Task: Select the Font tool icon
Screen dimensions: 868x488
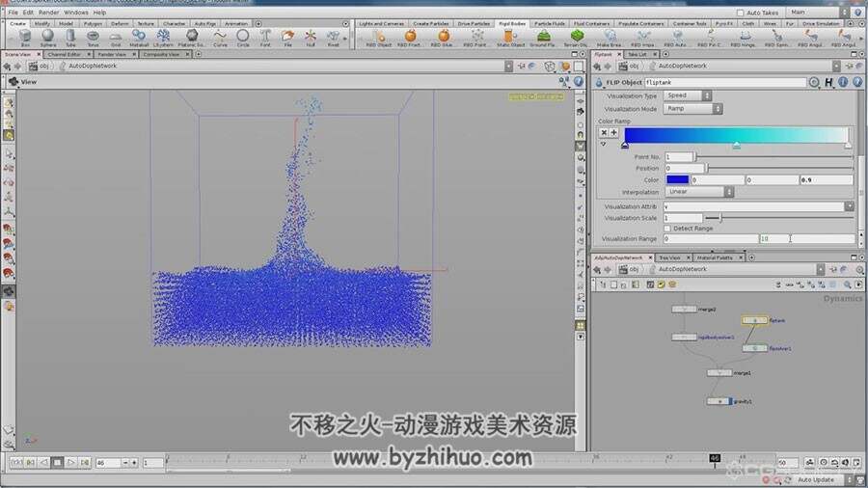Action: [265, 38]
